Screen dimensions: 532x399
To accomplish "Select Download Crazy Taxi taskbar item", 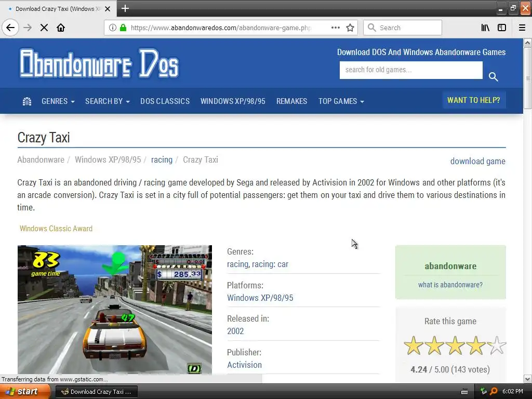I will (96, 392).
